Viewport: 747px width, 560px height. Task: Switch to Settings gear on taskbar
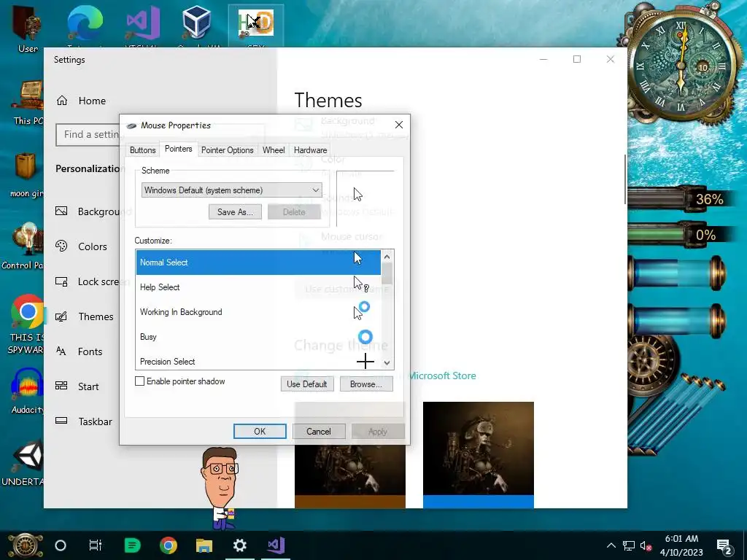pos(239,545)
